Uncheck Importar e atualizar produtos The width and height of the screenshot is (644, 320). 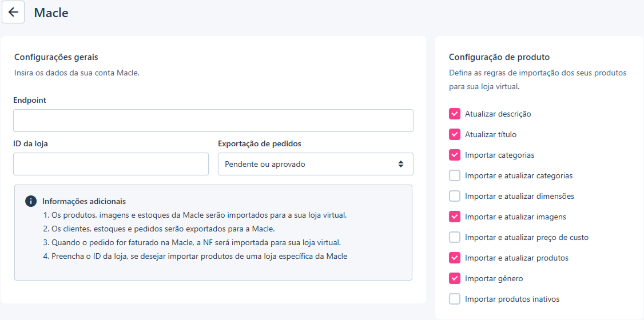tap(455, 258)
